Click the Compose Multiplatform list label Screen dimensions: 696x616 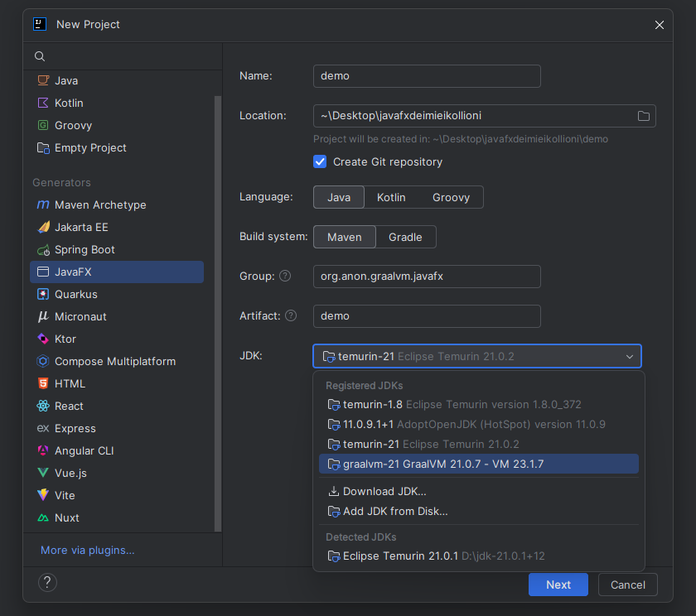[115, 362]
